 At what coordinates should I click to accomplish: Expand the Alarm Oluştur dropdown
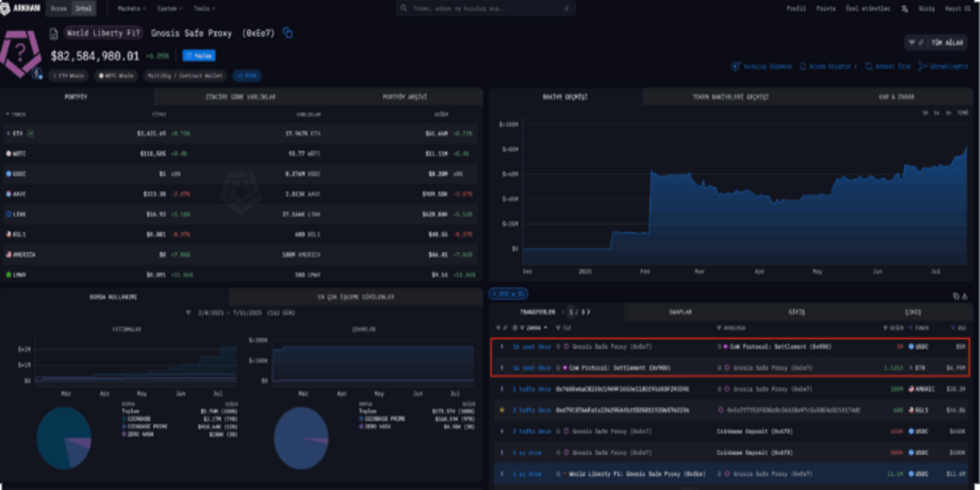click(x=829, y=66)
